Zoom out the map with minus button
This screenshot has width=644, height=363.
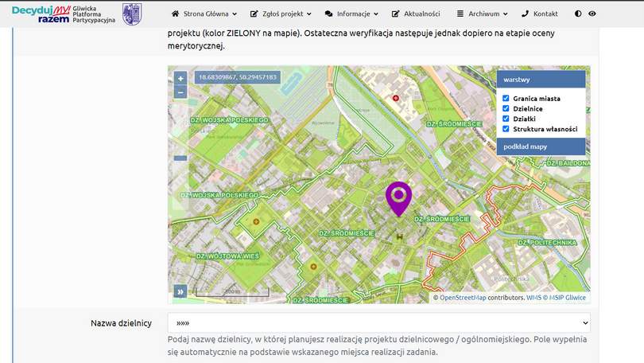(180, 92)
